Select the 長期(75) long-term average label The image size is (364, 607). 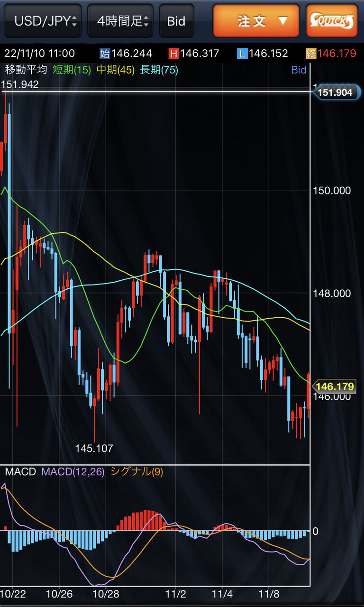159,70
